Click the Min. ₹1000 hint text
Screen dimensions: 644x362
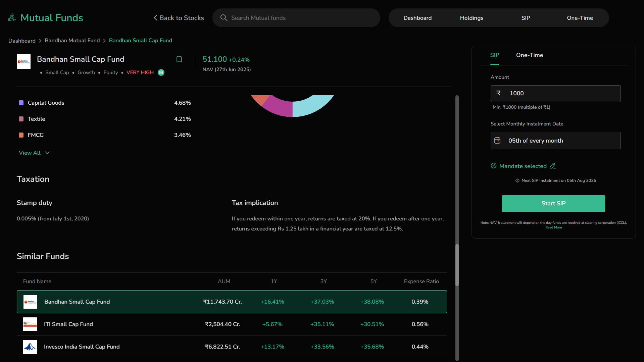pyautogui.click(x=521, y=107)
